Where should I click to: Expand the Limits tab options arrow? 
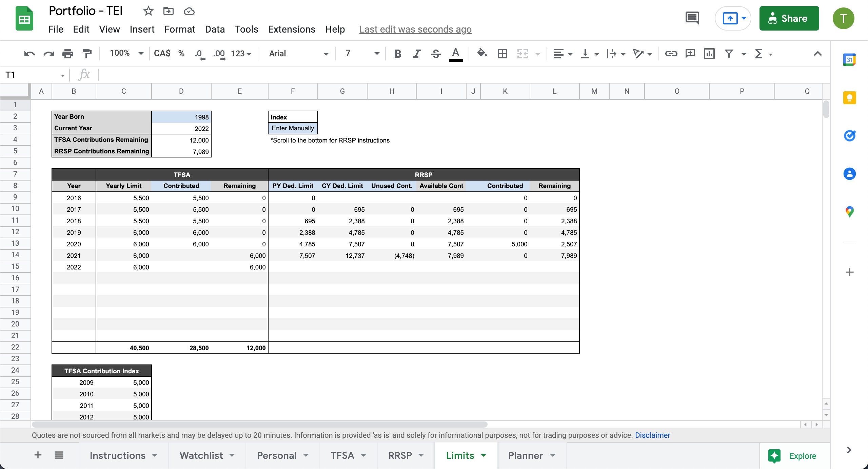484,455
